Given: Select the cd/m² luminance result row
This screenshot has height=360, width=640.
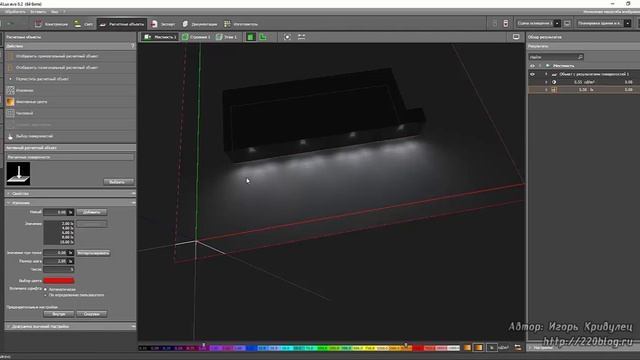Looking at the screenshot, I should point(584,82).
